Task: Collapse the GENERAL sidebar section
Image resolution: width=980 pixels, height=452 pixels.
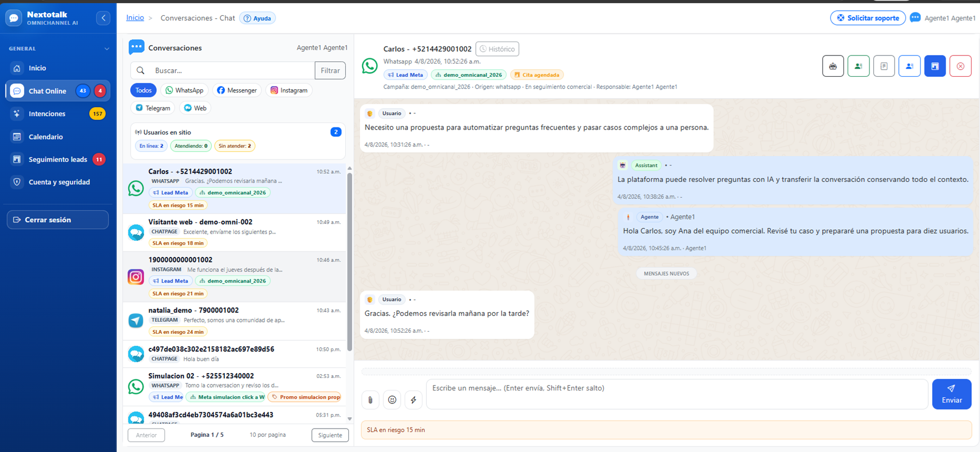Action: [107, 48]
